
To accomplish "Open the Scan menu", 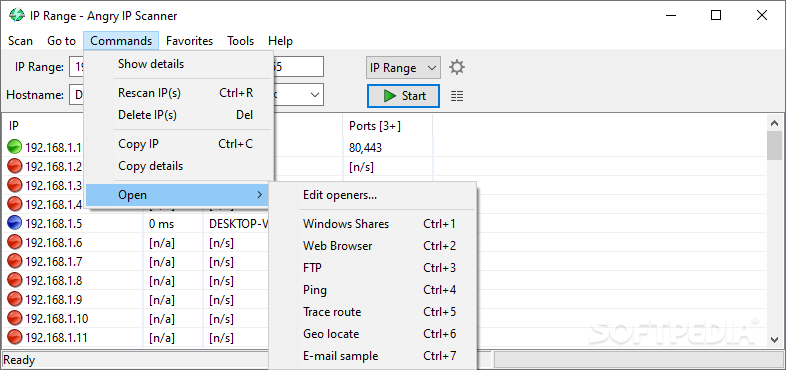I will coord(21,41).
